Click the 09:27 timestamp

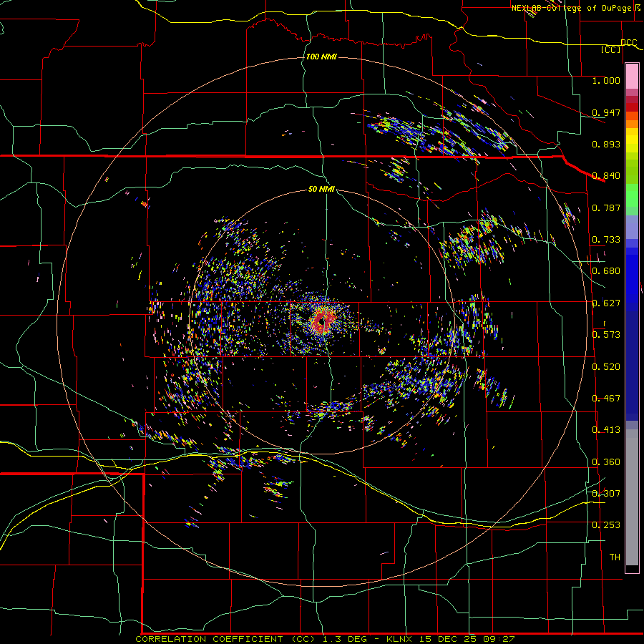499,639
